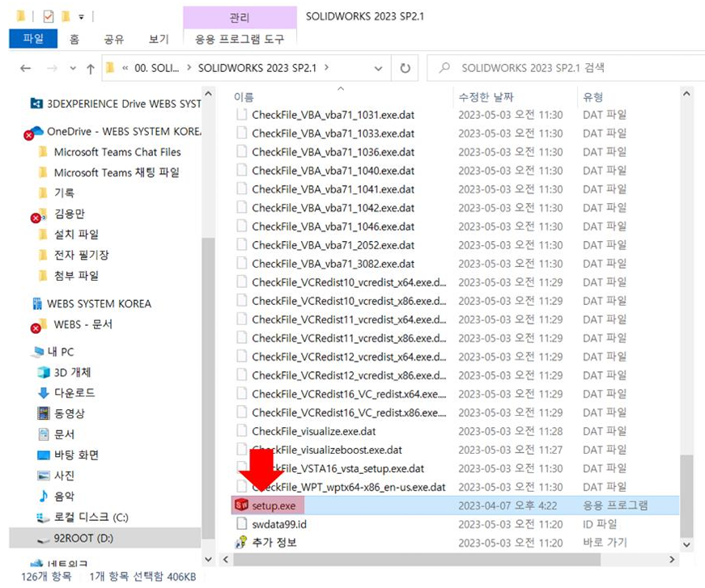
Task: Click the 사진 pictures icon
Action: pyautogui.click(x=44, y=476)
